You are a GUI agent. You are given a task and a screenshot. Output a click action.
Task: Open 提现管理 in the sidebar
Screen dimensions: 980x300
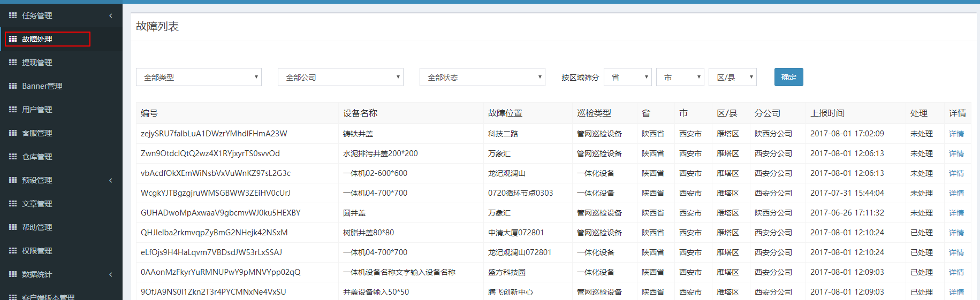(x=37, y=63)
